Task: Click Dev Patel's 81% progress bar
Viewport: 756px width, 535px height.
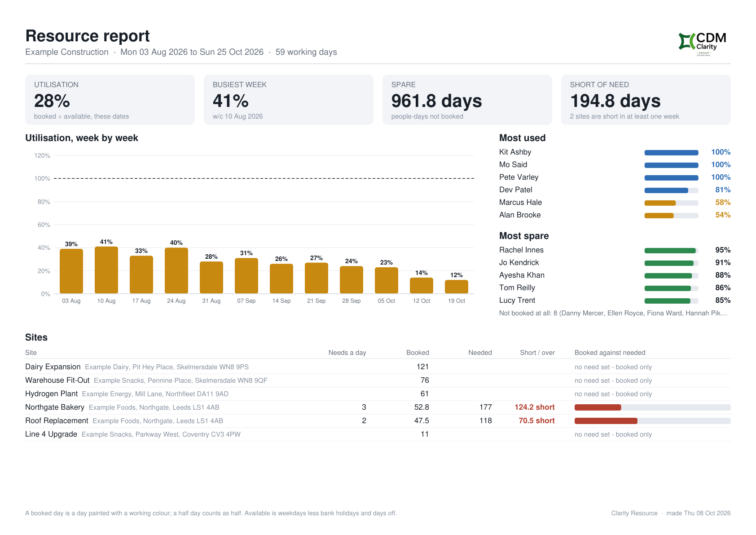Action: [672, 190]
